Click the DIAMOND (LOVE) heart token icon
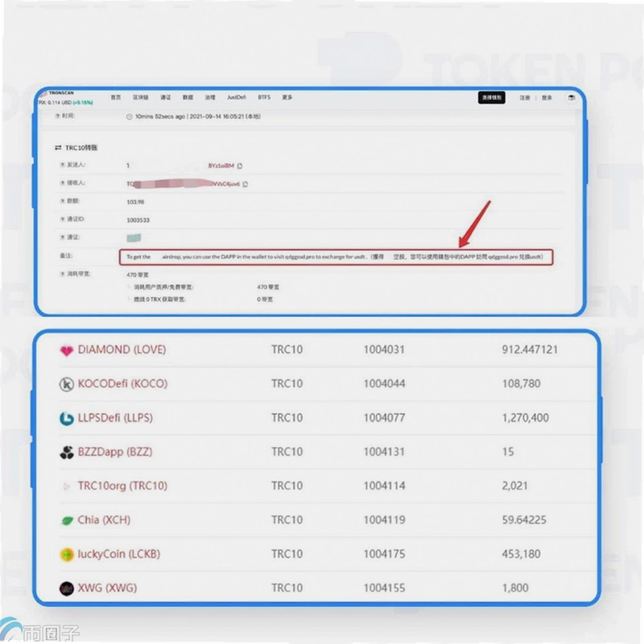Image resolution: width=644 pixels, height=644 pixels. (x=67, y=351)
